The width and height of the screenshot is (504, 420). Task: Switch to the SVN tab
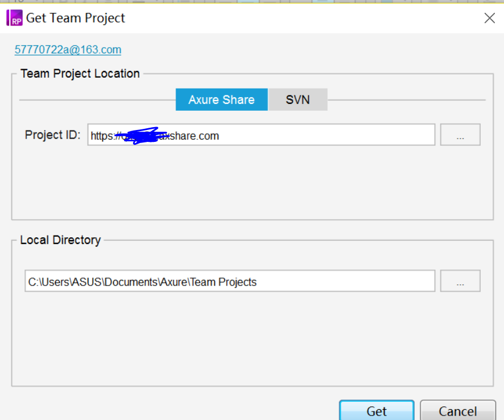298,99
